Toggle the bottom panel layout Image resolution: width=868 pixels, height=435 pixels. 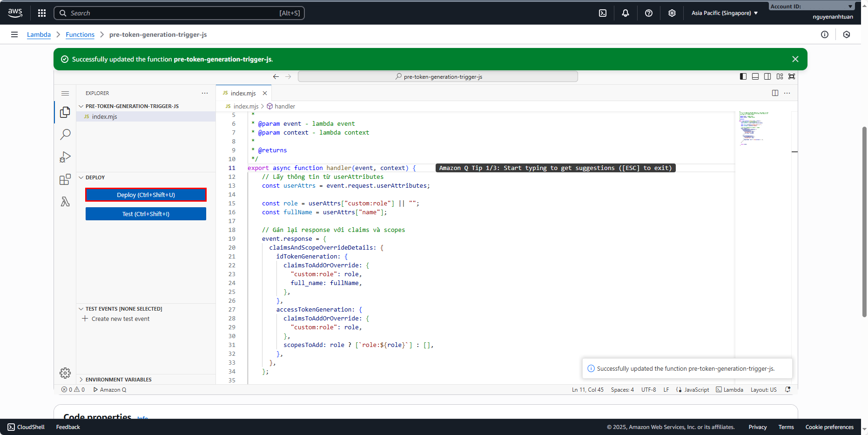click(755, 76)
